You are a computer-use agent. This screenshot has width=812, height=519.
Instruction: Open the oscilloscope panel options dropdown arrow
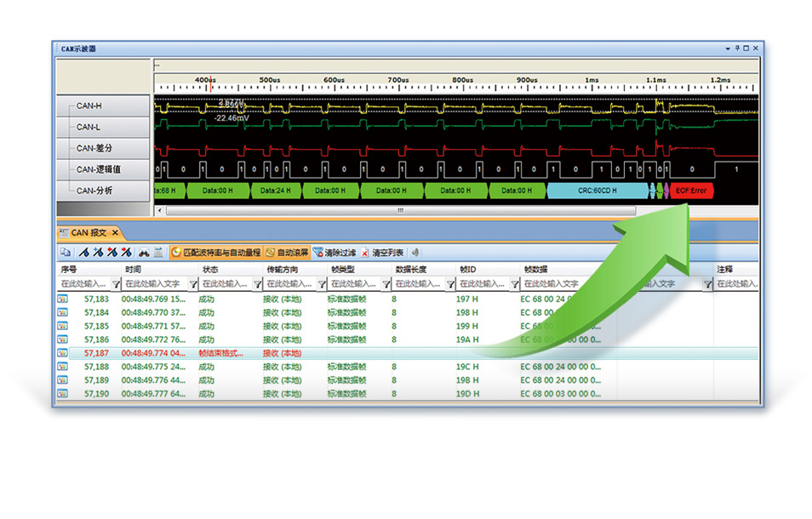pyautogui.click(x=728, y=48)
